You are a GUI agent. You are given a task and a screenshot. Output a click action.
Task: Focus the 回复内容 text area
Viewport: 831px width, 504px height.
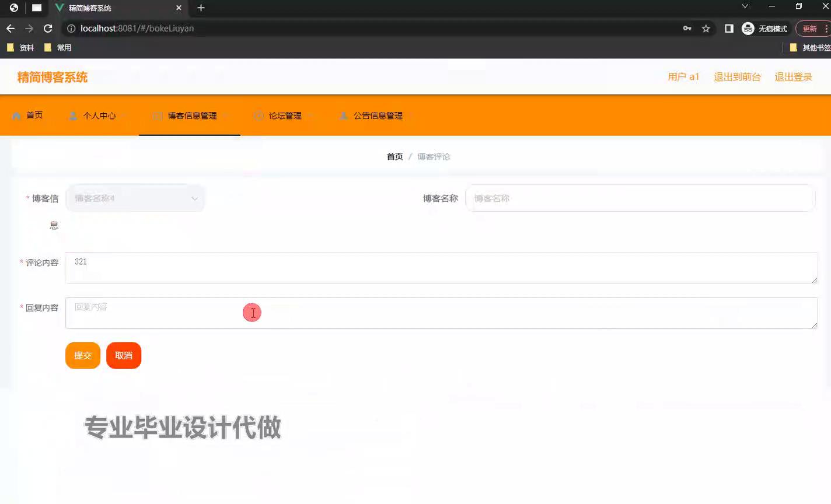pos(441,313)
